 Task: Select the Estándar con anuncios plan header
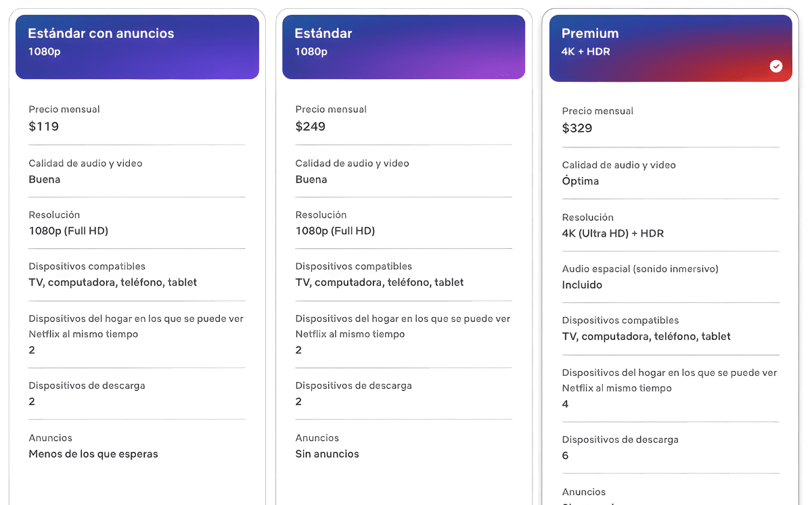137,47
